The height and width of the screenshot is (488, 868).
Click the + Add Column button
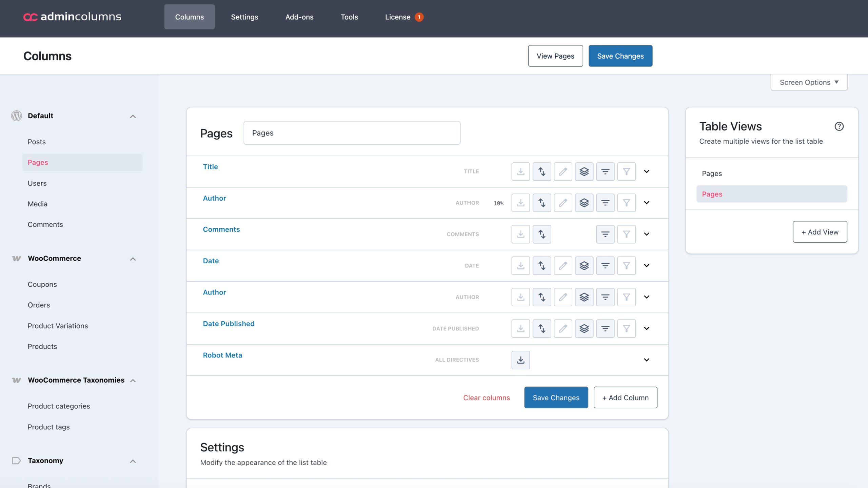click(625, 398)
